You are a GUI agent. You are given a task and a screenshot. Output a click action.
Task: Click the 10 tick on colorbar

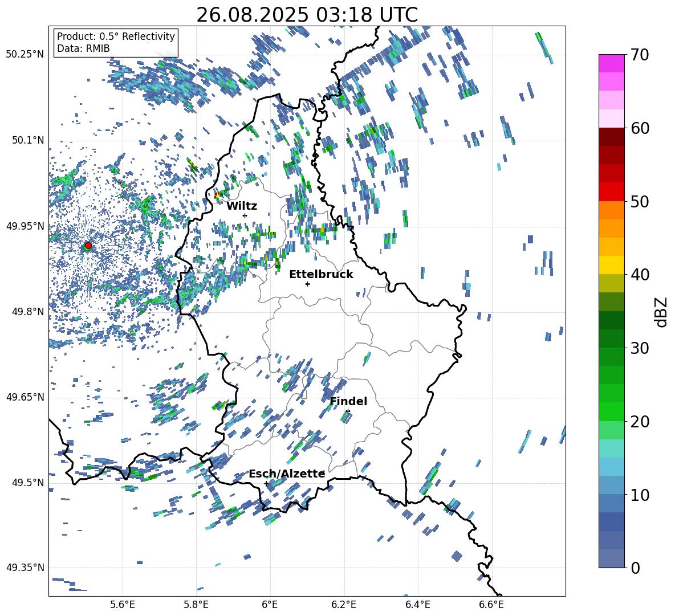(x=639, y=495)
